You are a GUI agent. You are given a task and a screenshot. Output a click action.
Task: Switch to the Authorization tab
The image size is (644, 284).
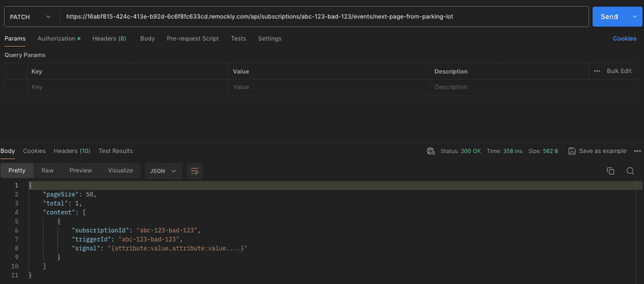coord(58,38)
